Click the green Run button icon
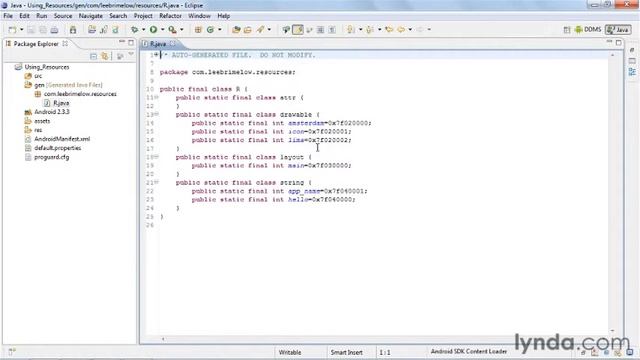This screenshot has height=360, width=640. pos(153,30)
